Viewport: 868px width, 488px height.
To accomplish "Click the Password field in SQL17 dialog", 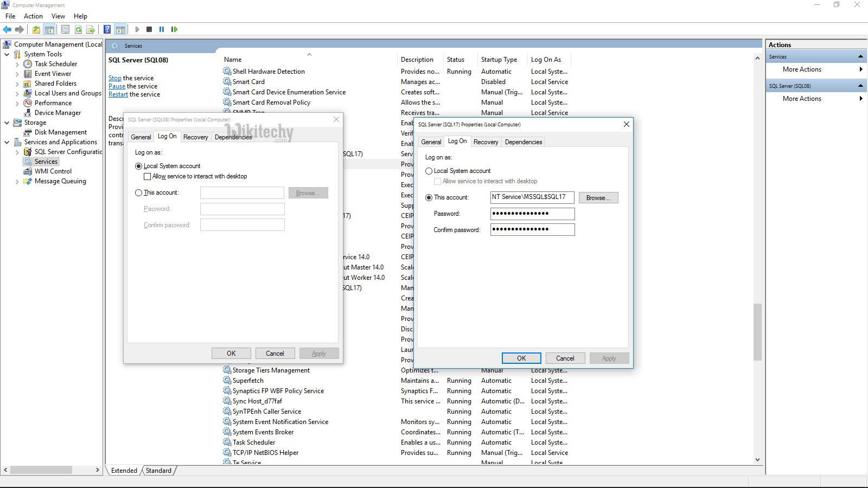I will 532,214.
